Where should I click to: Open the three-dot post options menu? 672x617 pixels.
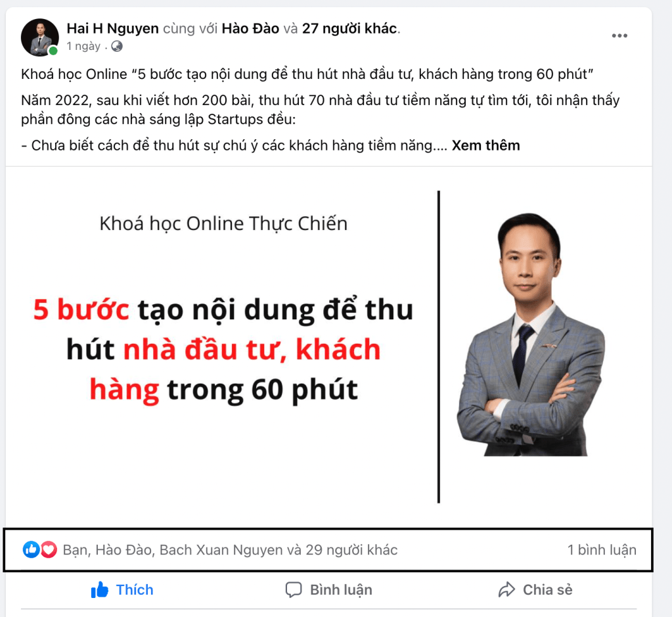click(x=619, y=35)
